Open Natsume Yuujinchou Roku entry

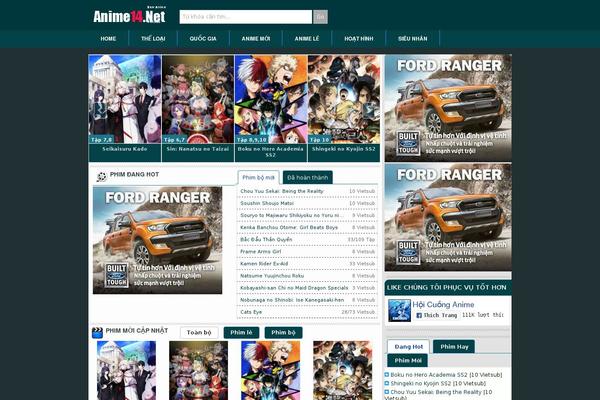point(272,276)
